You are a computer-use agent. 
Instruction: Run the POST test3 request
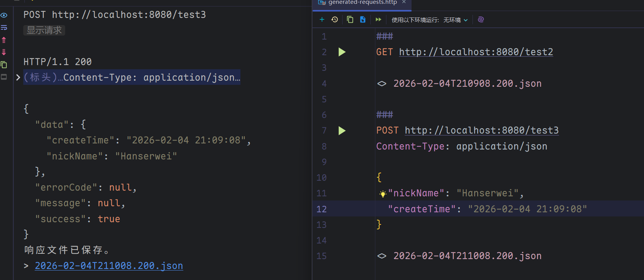[x=342, y=131]
